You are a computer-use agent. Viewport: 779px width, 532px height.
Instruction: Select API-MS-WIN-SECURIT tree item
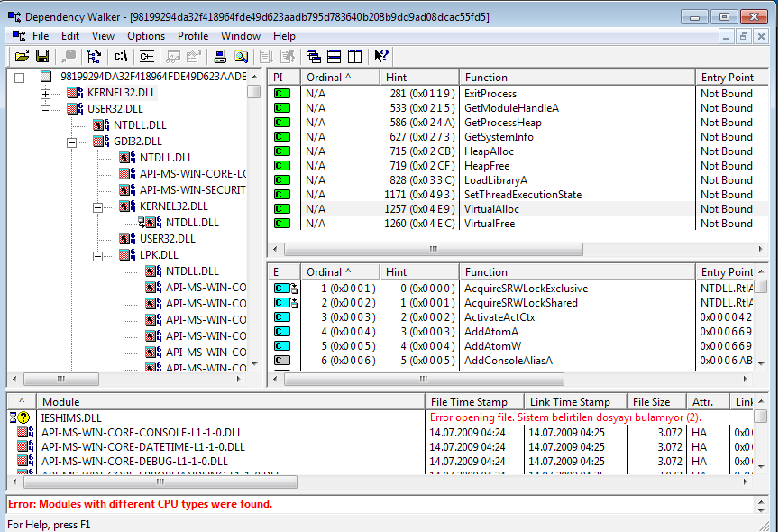click(x=192, y=189)
